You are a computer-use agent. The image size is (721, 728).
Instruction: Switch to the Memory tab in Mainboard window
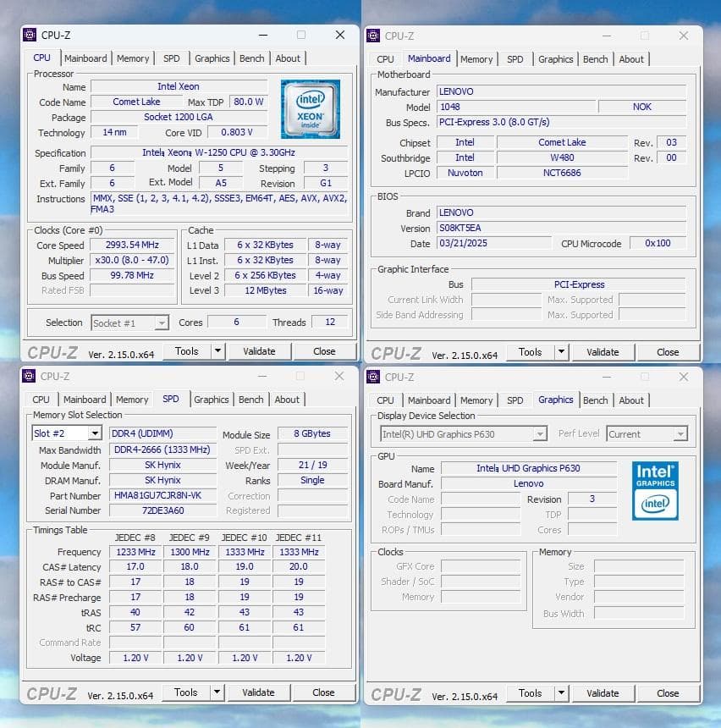pos(476,59)
